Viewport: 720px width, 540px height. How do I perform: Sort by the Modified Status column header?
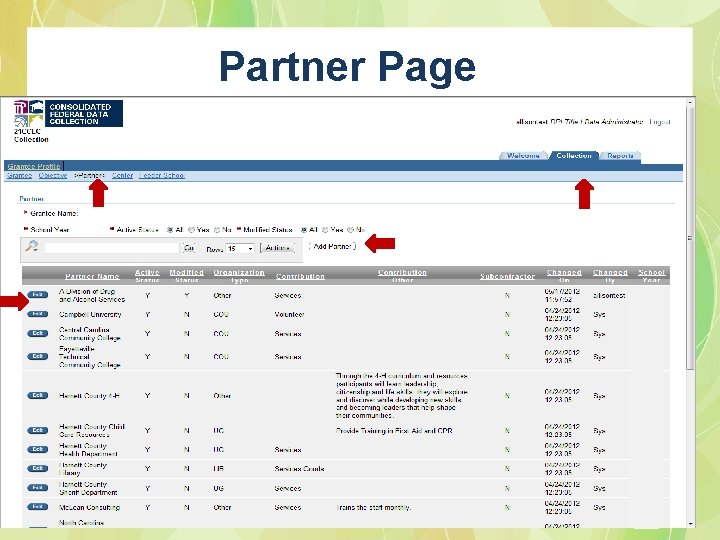186,276
